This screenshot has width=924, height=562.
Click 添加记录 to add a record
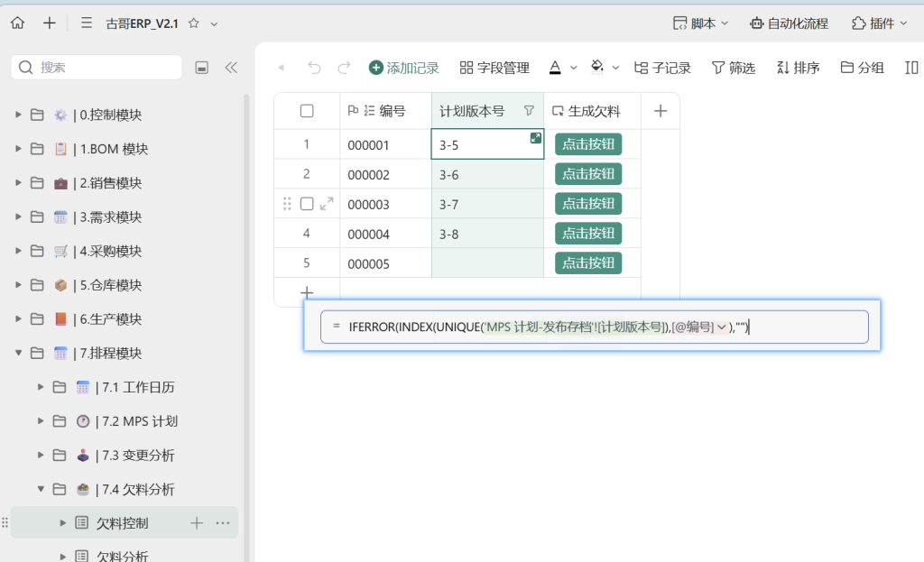404,68
